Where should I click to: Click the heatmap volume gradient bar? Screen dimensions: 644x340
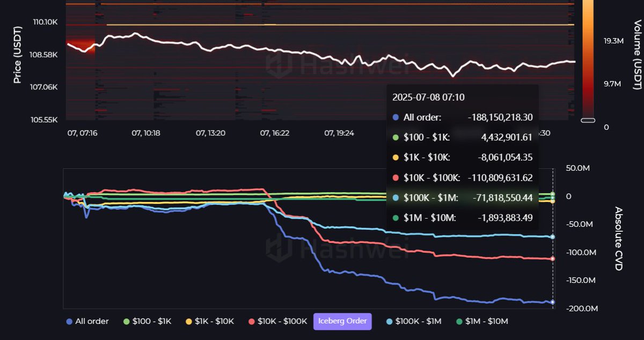tap(588, 58)
